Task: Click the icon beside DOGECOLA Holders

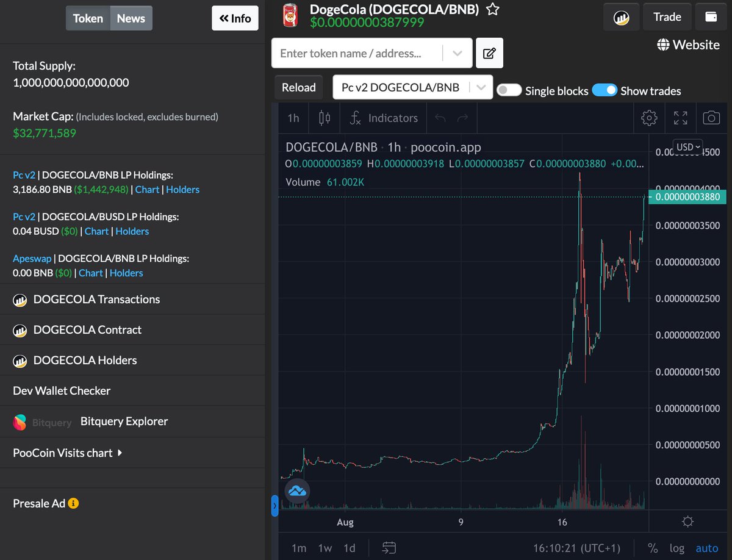Action: [x=20, y=361]
